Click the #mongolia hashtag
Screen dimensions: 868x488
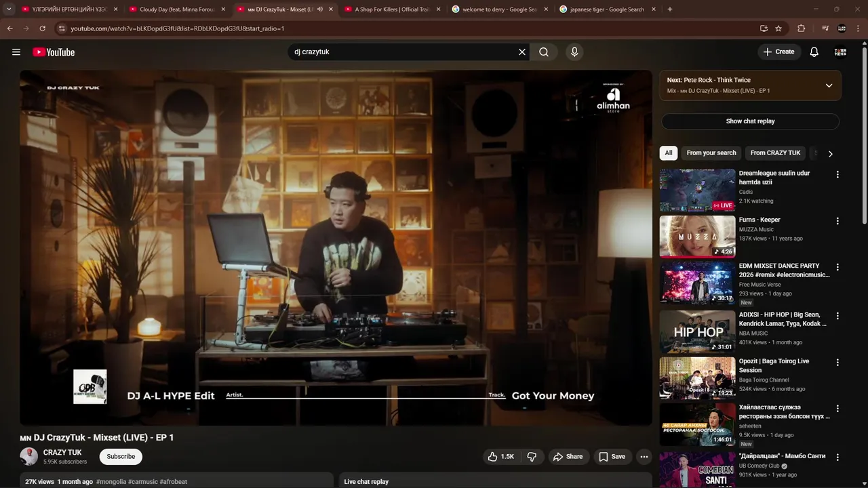pyautogui.click(x=111, y=482)
